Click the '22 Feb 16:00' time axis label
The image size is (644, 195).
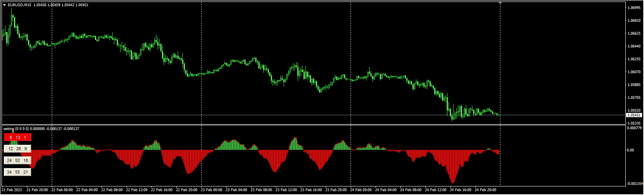162,190
